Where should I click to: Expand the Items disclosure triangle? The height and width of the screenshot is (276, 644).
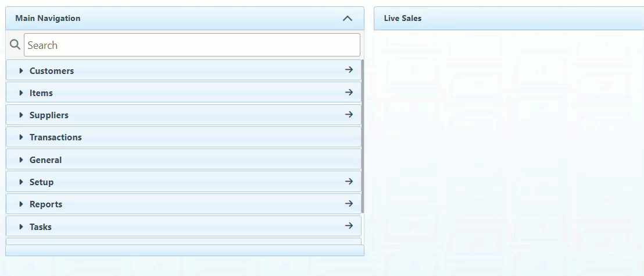[x=22, y=93]
